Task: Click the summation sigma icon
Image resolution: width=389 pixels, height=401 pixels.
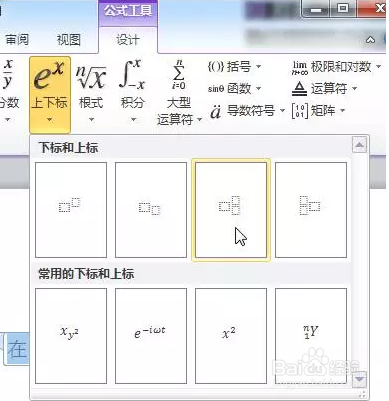Action: [179, 75]
